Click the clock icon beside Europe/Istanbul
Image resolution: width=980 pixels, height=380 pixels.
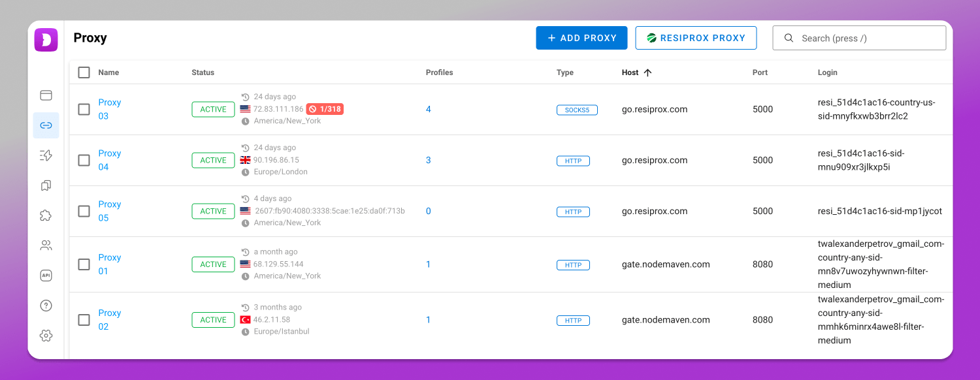pyautogui.click(x=246, y=332)
